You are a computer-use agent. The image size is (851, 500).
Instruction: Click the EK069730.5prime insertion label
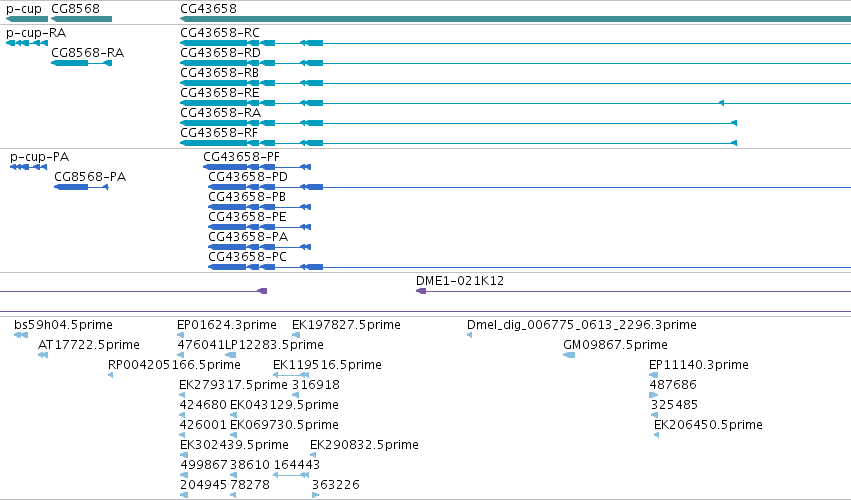[284, 425]
